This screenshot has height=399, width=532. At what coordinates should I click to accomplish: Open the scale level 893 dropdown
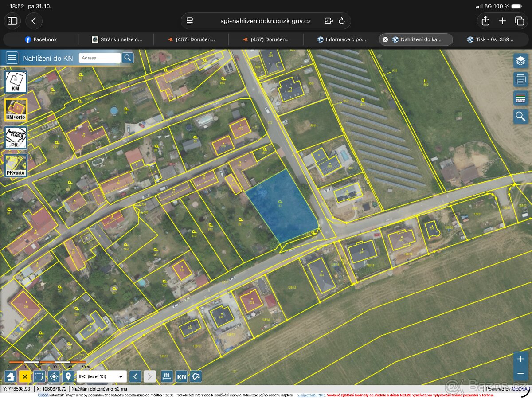[x=102, y=377]
